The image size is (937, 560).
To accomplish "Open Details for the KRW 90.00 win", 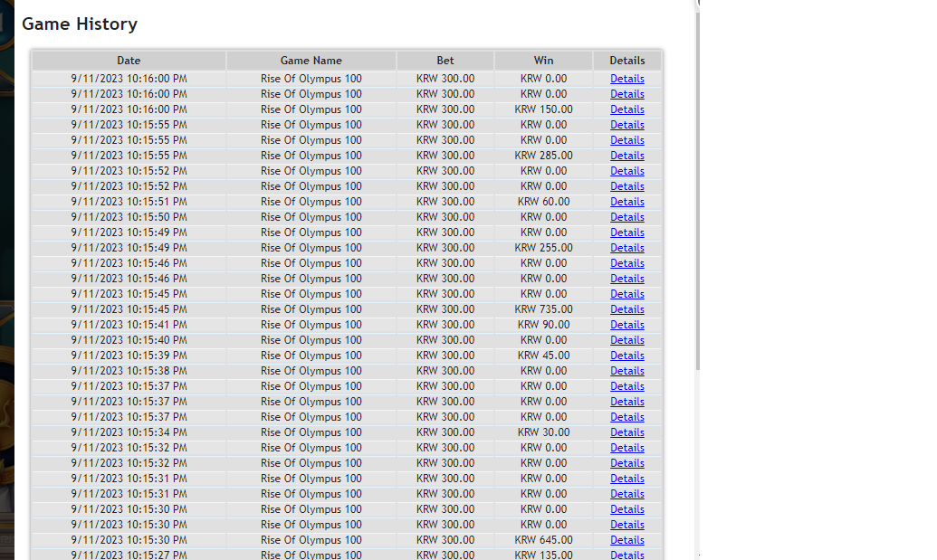I will [626, 325].
